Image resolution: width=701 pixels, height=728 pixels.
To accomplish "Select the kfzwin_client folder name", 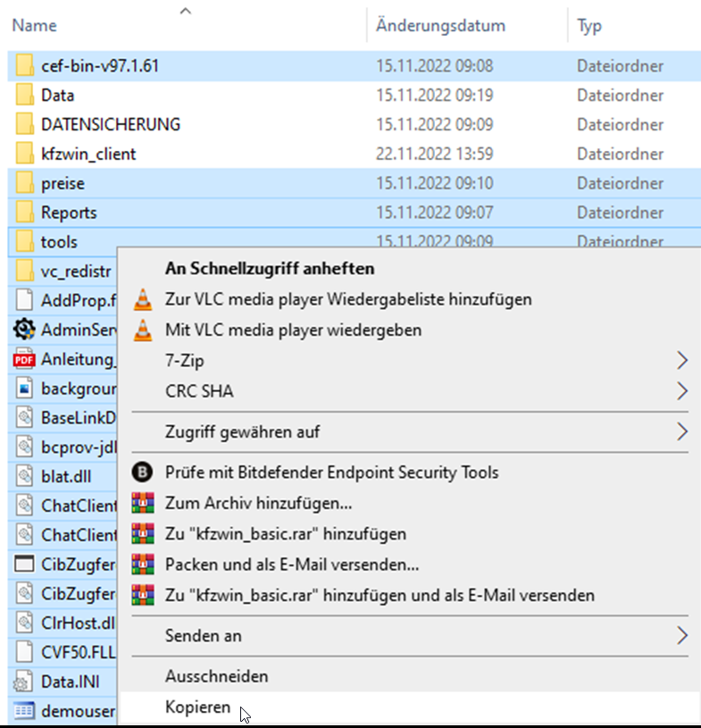I will coord(88,154).
